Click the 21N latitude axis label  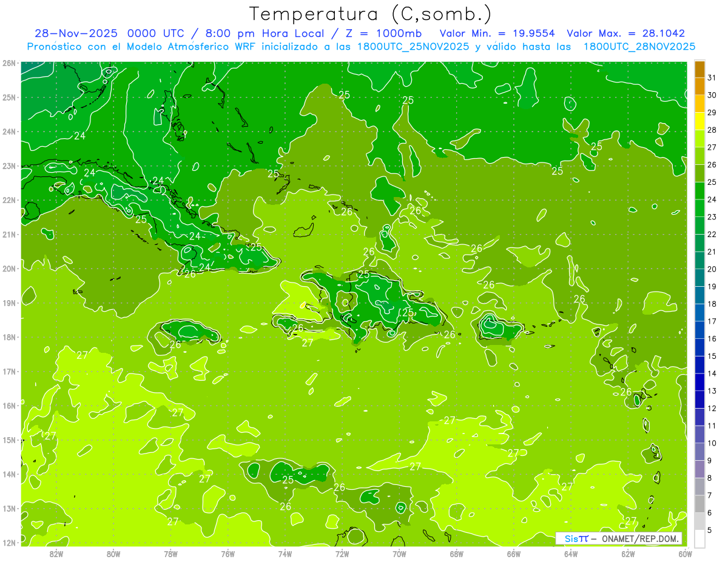click(8, 235)
